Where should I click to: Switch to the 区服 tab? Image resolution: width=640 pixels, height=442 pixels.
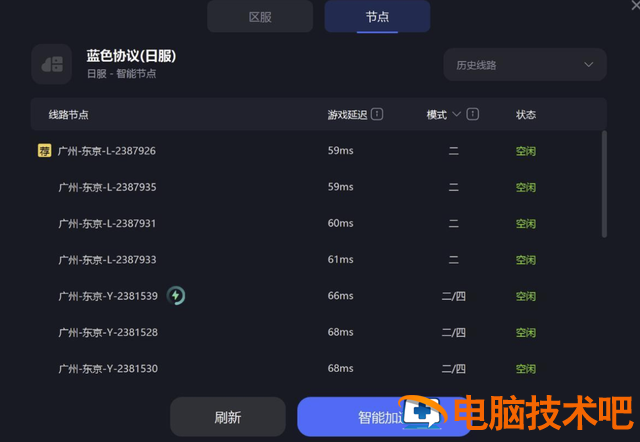260,17
